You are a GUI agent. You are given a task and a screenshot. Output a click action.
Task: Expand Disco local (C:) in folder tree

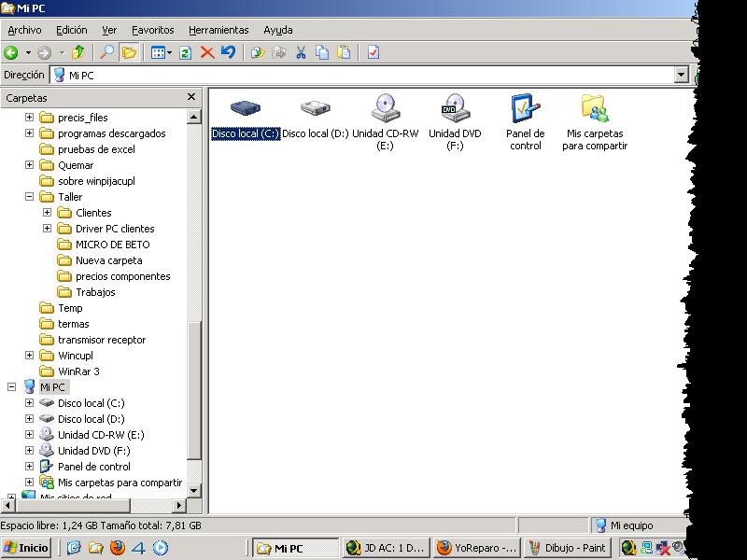pos(30,403)
